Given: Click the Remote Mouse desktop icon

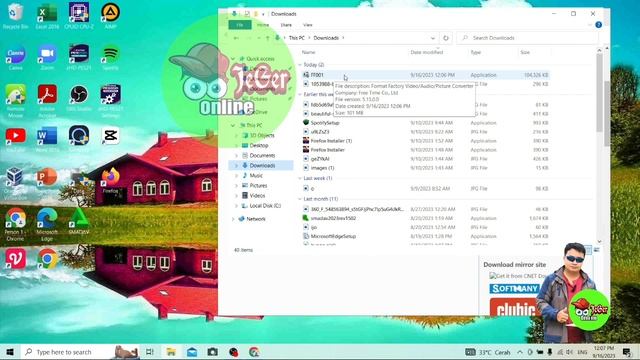Looking at the screenshot, I should tap(15, 101).
